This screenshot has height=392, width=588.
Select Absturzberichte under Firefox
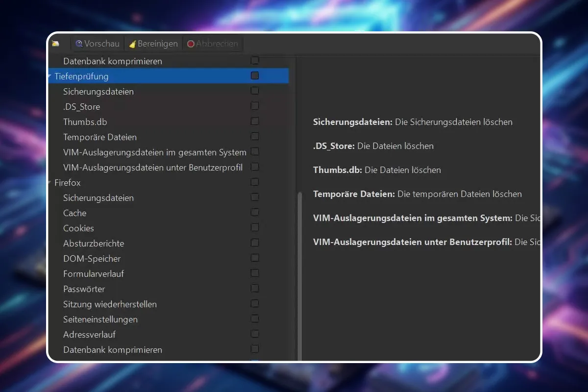94,243
